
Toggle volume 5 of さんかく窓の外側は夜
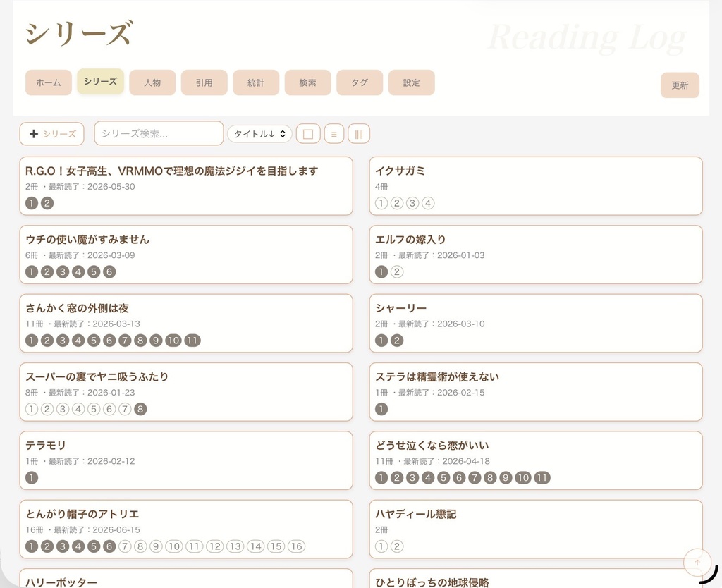click(94, 341)
